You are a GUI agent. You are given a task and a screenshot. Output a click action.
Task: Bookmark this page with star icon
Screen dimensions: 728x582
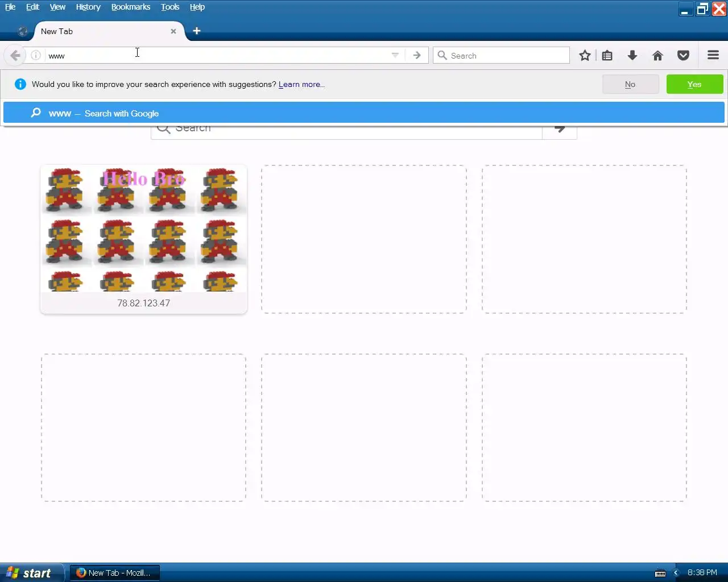coord(585,55)
